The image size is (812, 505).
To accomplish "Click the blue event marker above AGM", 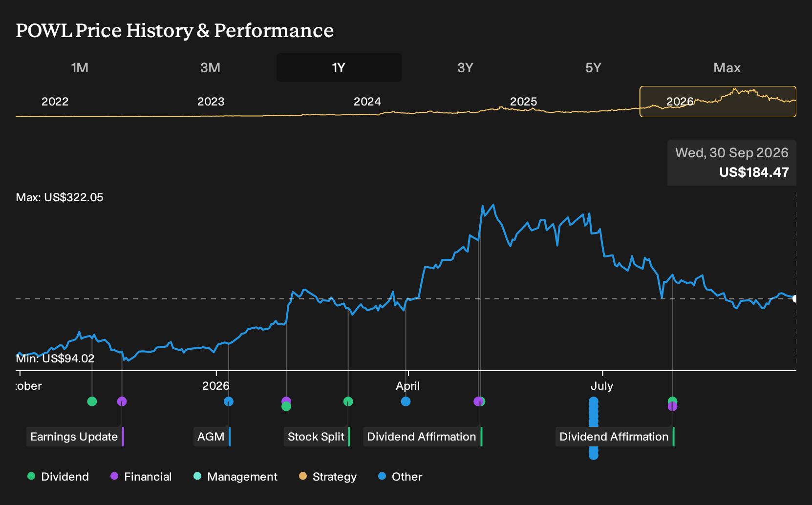I will coord(229,401).
